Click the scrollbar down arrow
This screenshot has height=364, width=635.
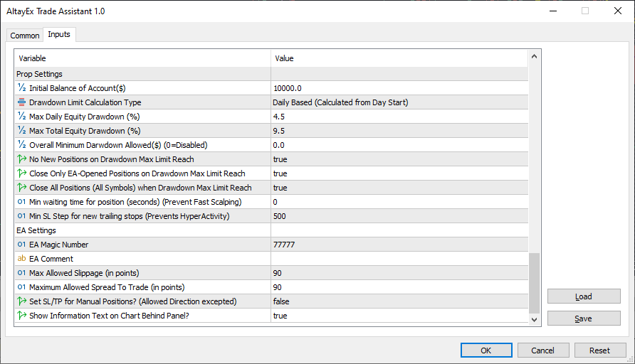(534, 319)
